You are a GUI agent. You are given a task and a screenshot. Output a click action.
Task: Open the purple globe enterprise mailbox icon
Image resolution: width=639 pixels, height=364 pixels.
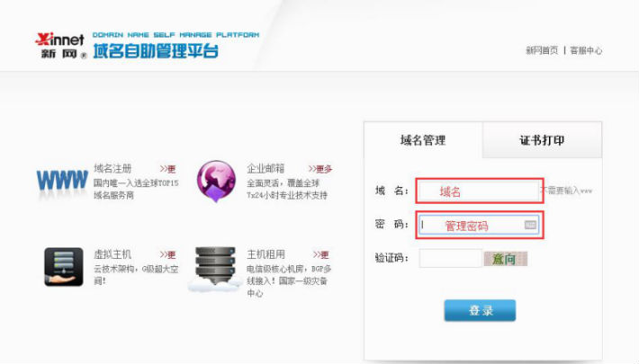(x=216, y=182)
